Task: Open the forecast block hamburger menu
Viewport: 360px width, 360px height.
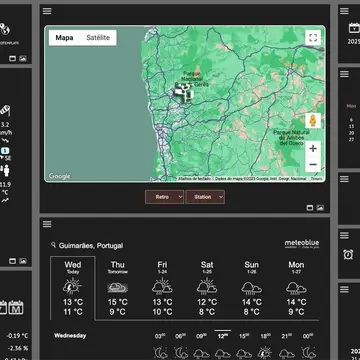Action: tap(47, 224)
